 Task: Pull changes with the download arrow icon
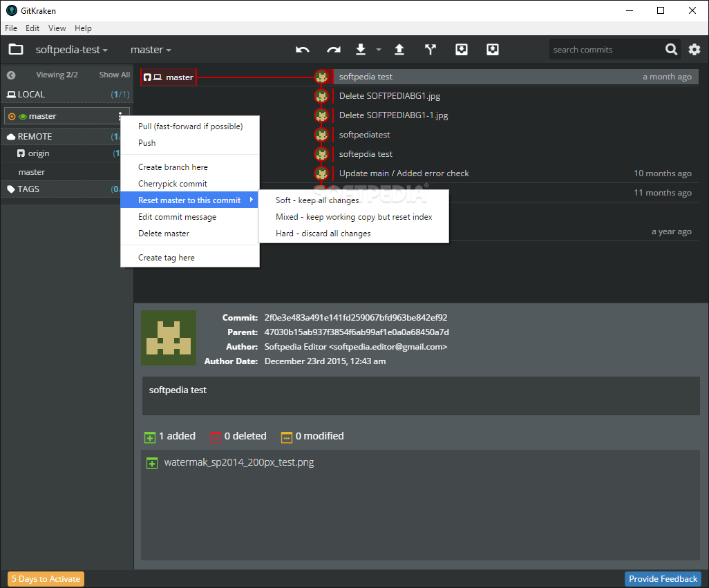(x=361, y=49)
